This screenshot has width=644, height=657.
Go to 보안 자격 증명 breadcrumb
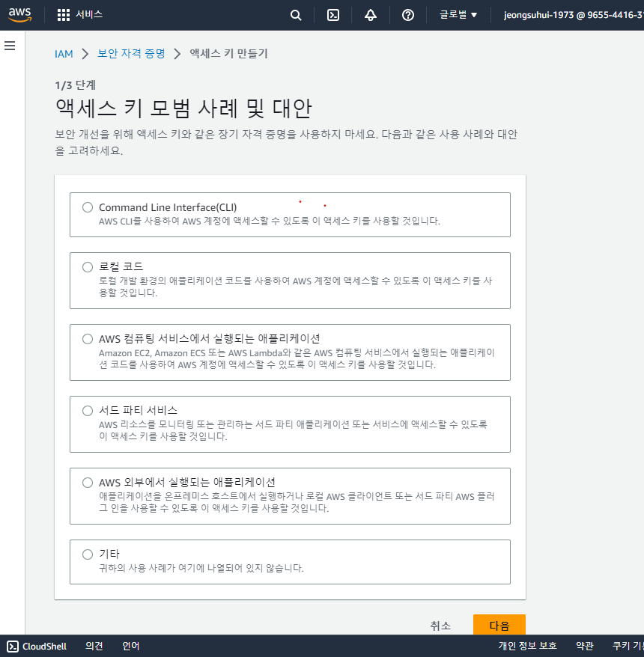pyautogui.click(x=131, y=54)
